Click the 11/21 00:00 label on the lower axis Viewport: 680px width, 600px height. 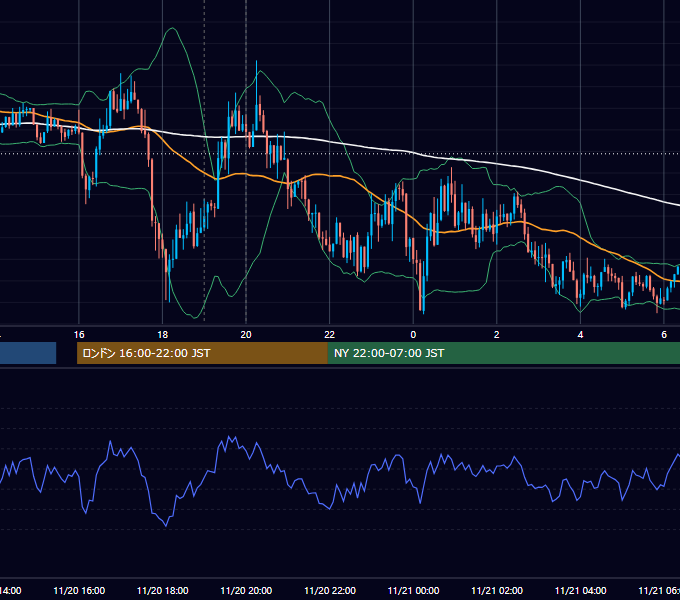[413, 591]
